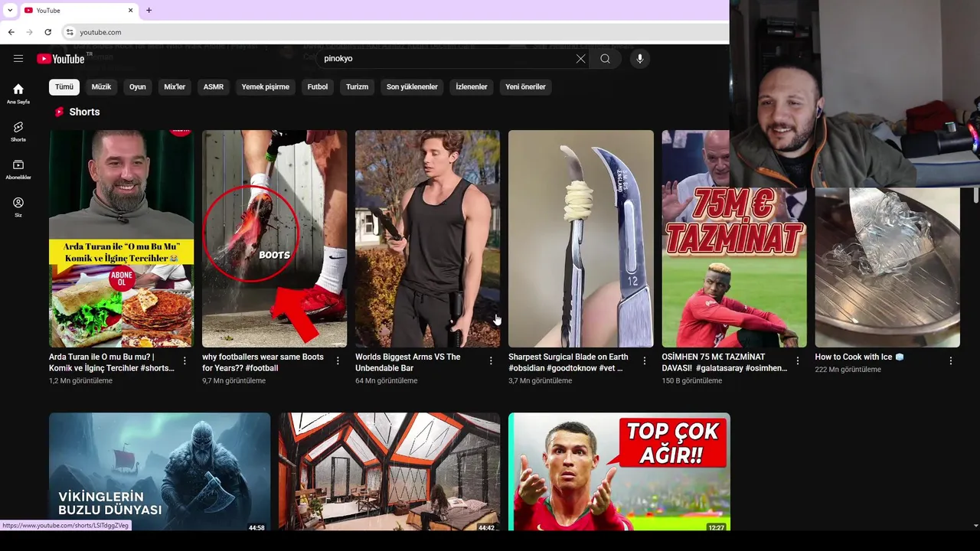Open the Vikinglerin Buzlu Dünyası video

(159, 472)
